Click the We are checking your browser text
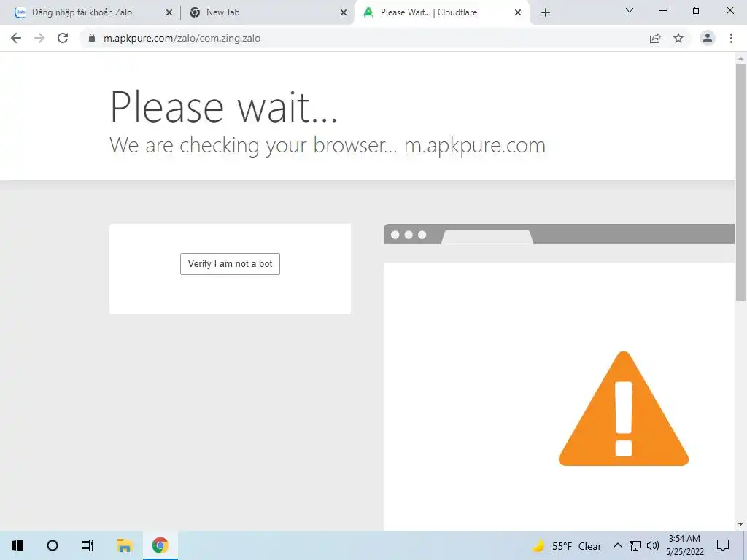747x560 pixels. click(328, 145)
